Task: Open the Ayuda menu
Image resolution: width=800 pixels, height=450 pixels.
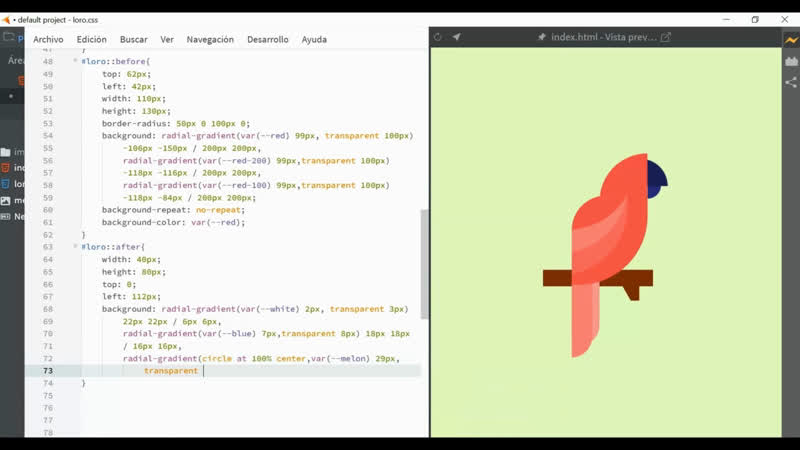Action: click(314, 39)
